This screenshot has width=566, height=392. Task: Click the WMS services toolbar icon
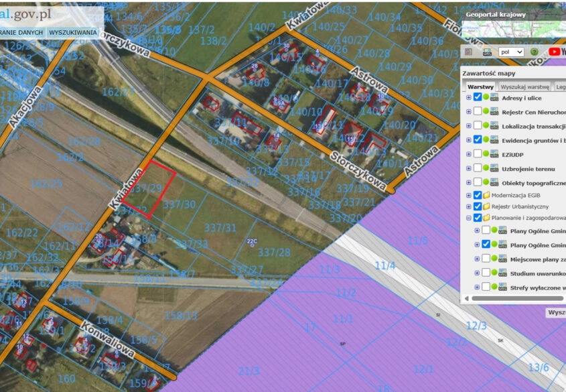click(x=486, y=52)
